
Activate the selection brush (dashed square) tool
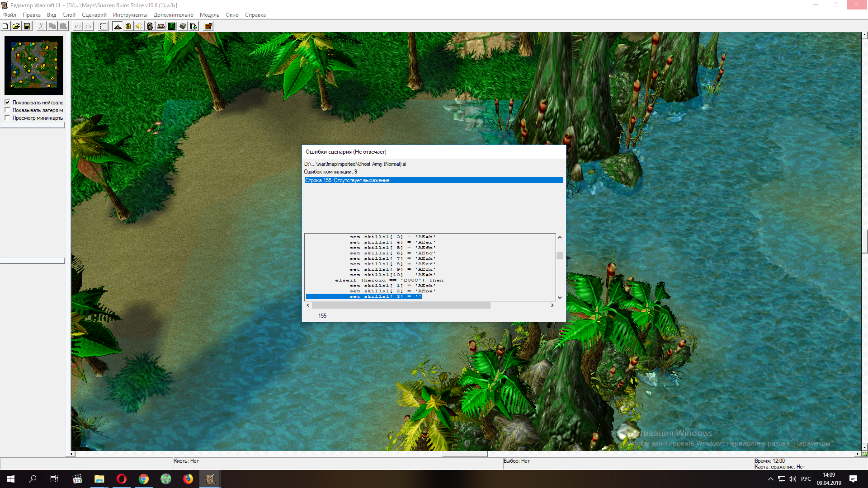[103, 26]
